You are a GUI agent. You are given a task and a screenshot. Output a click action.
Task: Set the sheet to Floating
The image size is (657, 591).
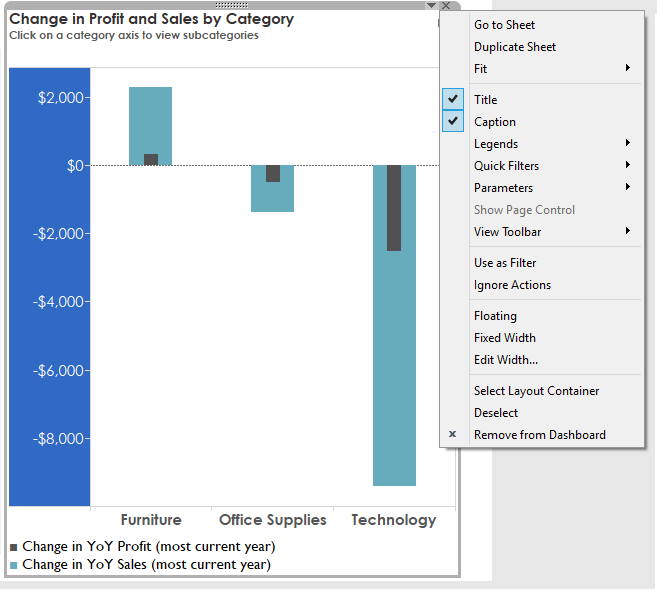495,316
